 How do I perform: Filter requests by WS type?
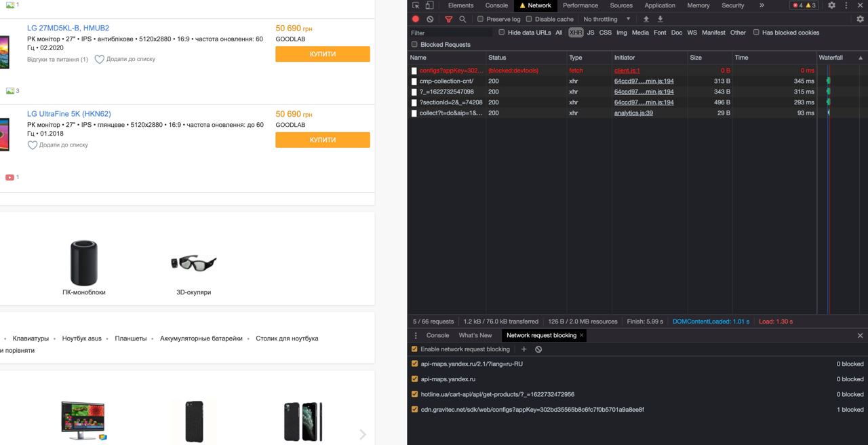692,33
